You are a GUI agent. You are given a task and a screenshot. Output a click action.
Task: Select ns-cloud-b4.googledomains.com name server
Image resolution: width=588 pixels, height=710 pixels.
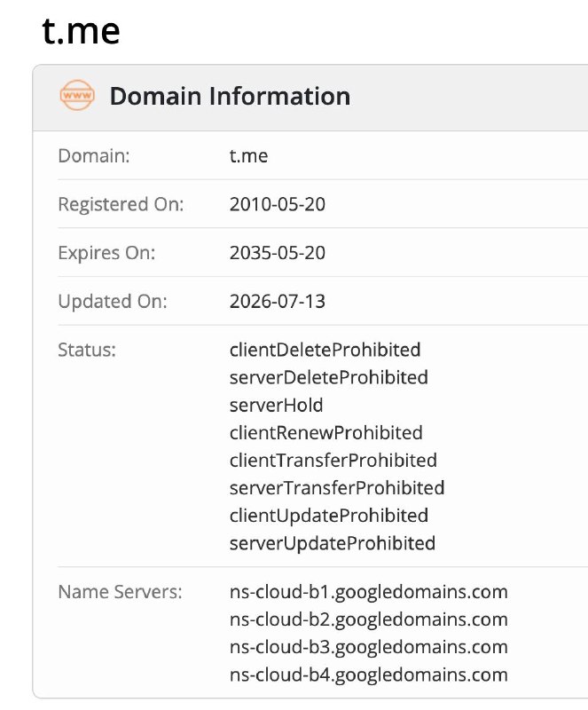click(x=368, y=674)
